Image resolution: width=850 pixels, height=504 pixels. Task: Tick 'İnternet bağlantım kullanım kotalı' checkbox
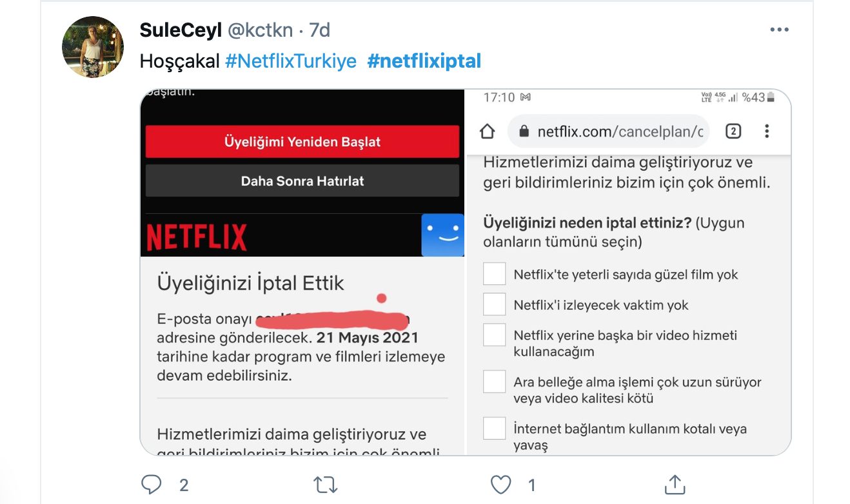(495, 429)
